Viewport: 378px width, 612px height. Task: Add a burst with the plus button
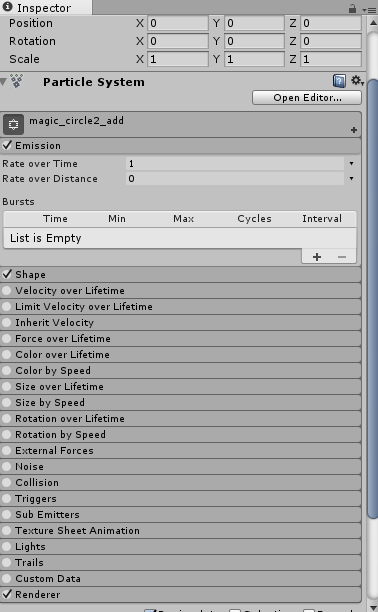click(317, 257)
